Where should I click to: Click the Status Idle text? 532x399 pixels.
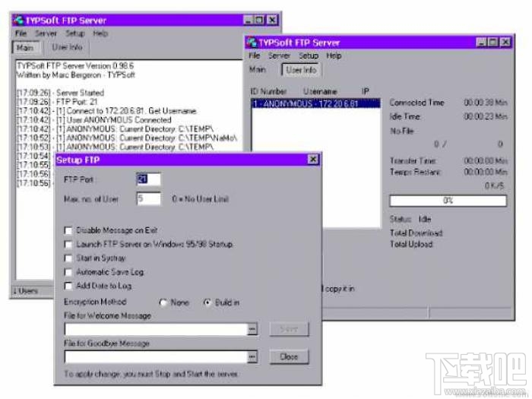410,219
